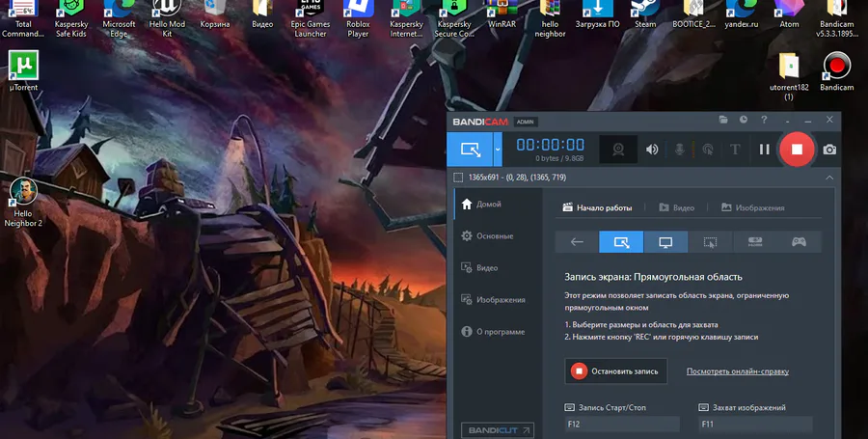Click the F12 record hotkey field

point(622,425)
